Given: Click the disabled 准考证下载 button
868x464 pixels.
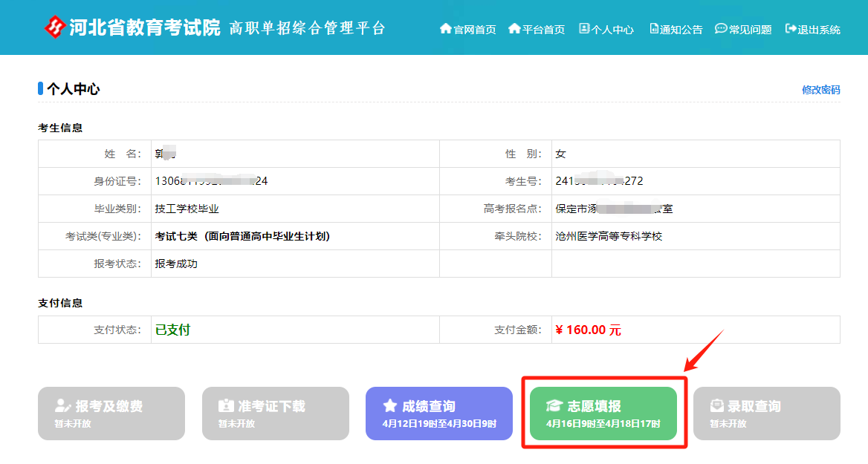Looking at the screenshot, I should 275,414.
